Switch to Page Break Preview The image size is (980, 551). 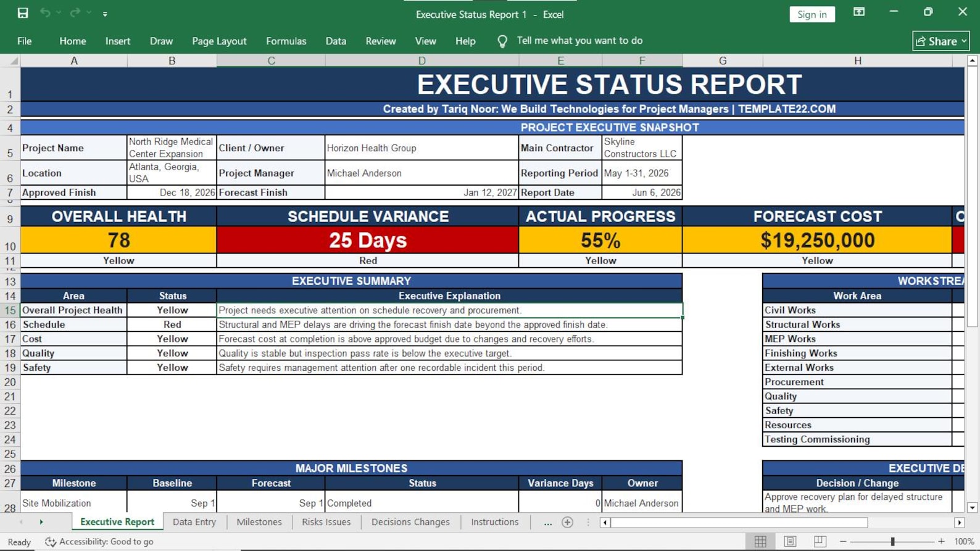pos(820,541)
